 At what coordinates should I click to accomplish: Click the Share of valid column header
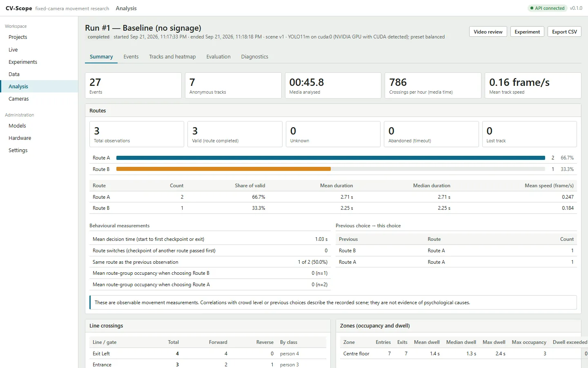pos(250,186)
